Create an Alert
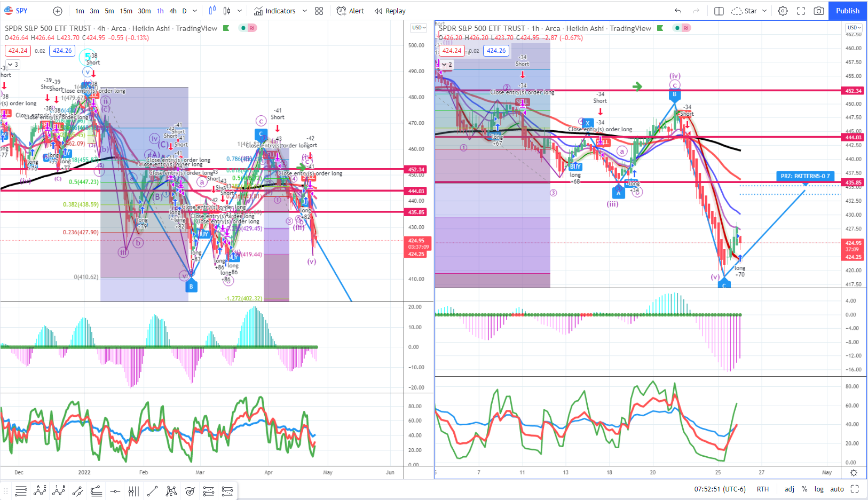 tap(350, 11)
